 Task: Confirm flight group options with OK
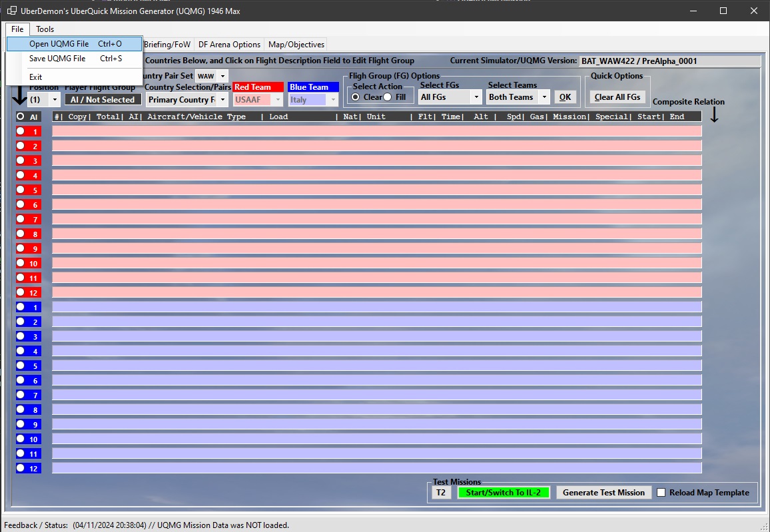pyautogui.click(x=566, y=97)
